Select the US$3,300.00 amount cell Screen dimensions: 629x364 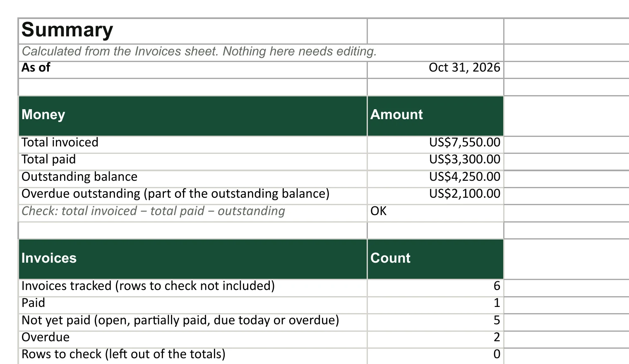[435, 162]
